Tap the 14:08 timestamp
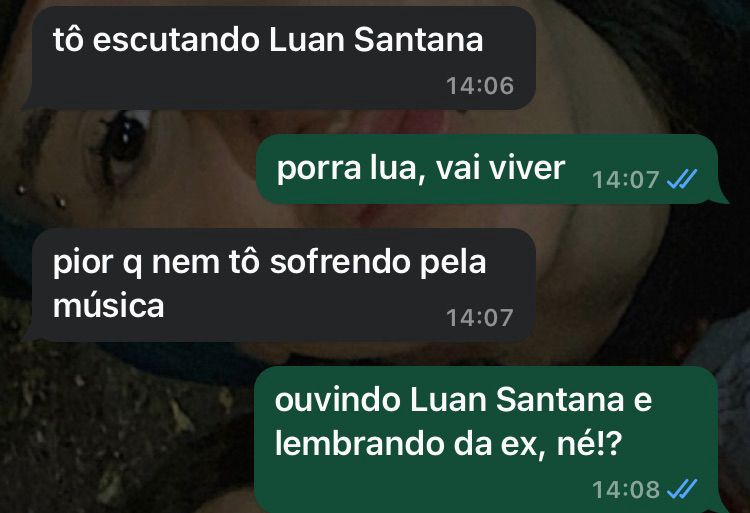 pos(626,490)
